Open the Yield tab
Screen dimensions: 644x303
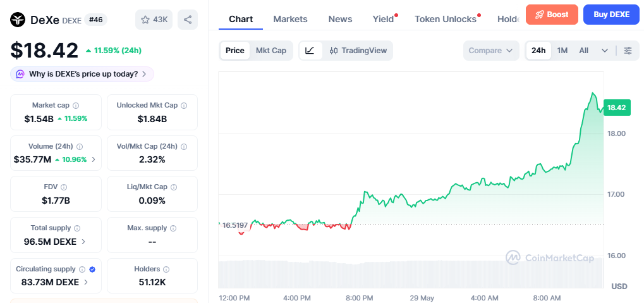pos(383,19)
